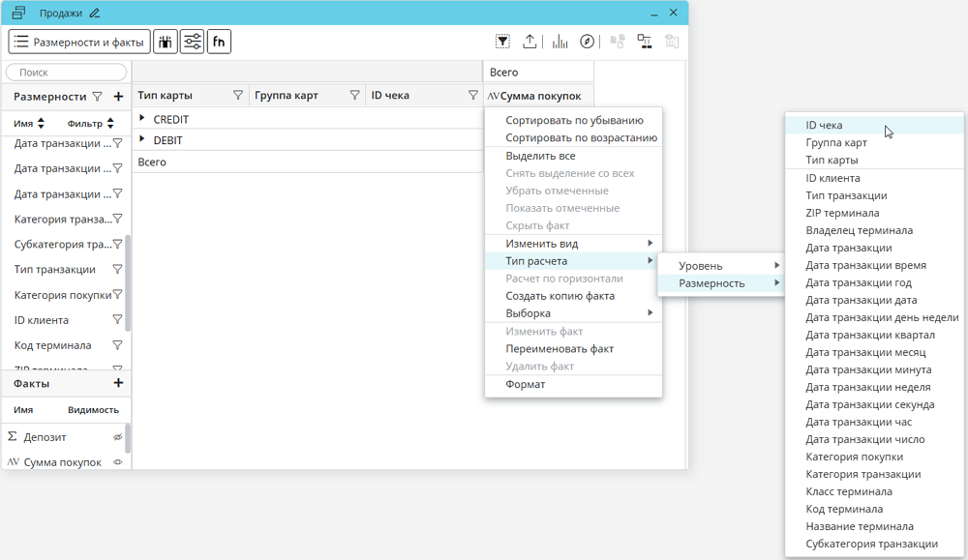Toggle filter for ID клиента dimension

[x=117, y=320]
